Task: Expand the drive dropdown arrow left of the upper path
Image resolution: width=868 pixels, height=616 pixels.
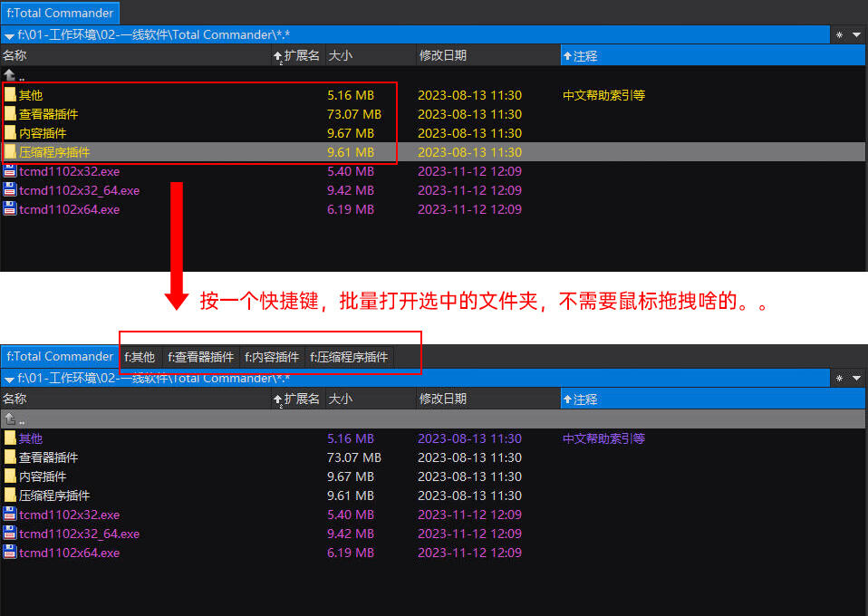Action: [x=9, y=36]
